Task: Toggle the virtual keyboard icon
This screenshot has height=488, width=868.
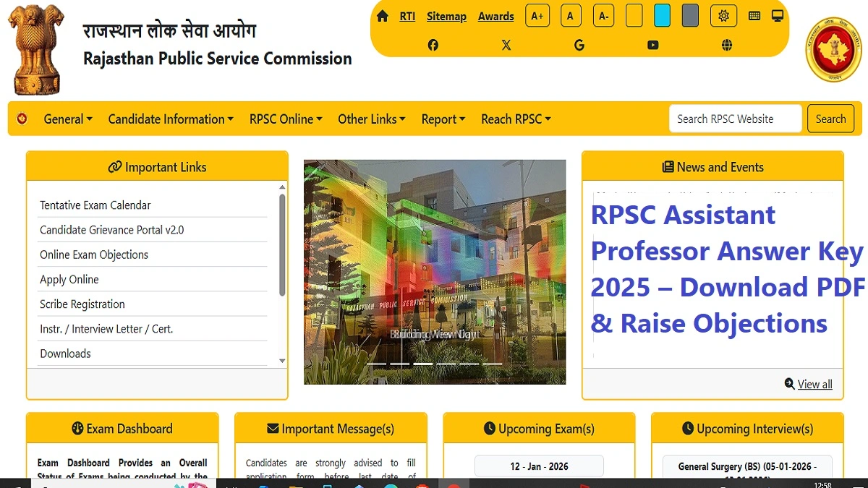Action: pos(754,15)
